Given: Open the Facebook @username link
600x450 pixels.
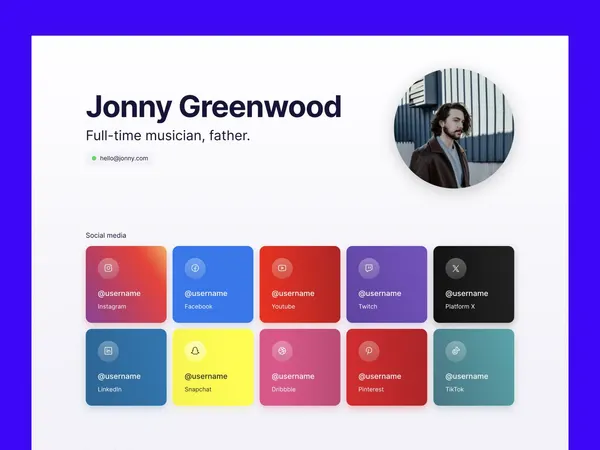Looking at the screenshot, I should point(206,293).
